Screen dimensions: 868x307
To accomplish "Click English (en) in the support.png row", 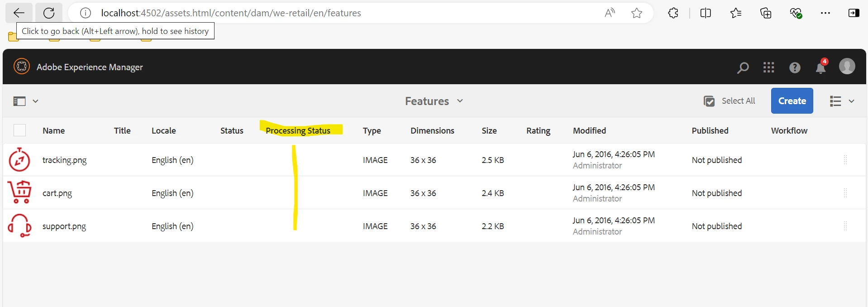I will pos(172,226).
